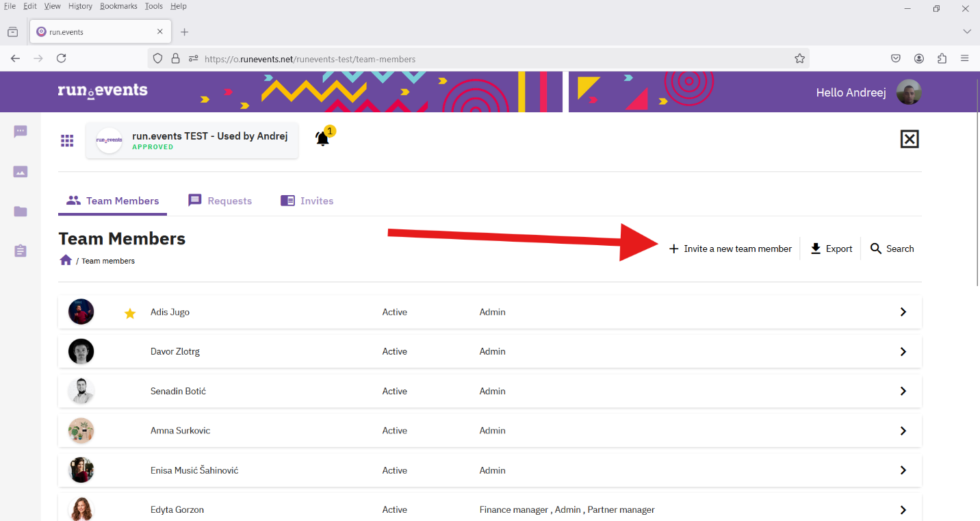The image size is (980, 521).
Task: Open the notifications bell
Action: point(322,138)
